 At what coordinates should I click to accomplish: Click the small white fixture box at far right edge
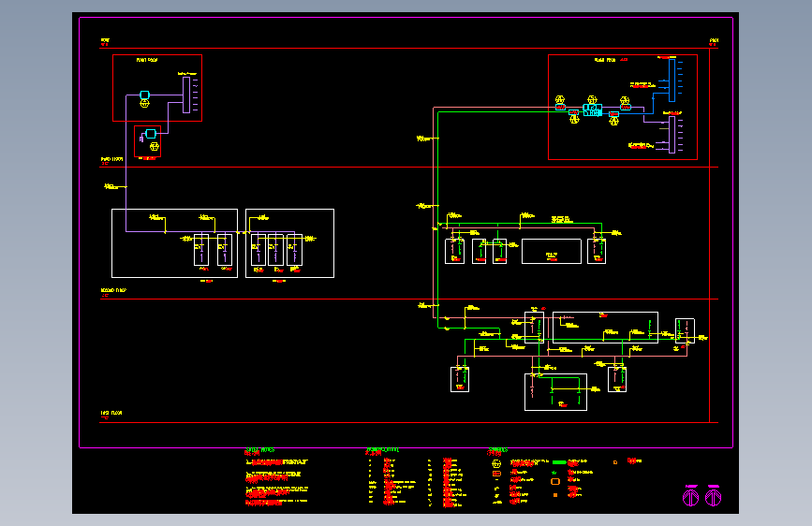click(x=685, y=330)
